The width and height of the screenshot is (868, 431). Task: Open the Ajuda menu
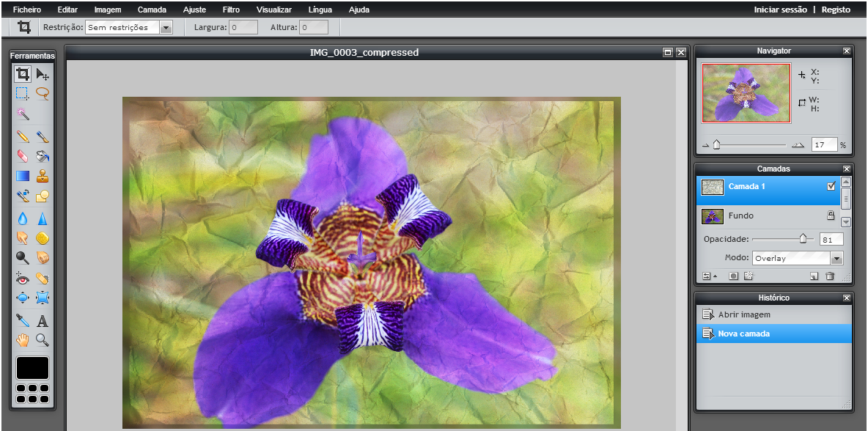(x=359, y=10)
